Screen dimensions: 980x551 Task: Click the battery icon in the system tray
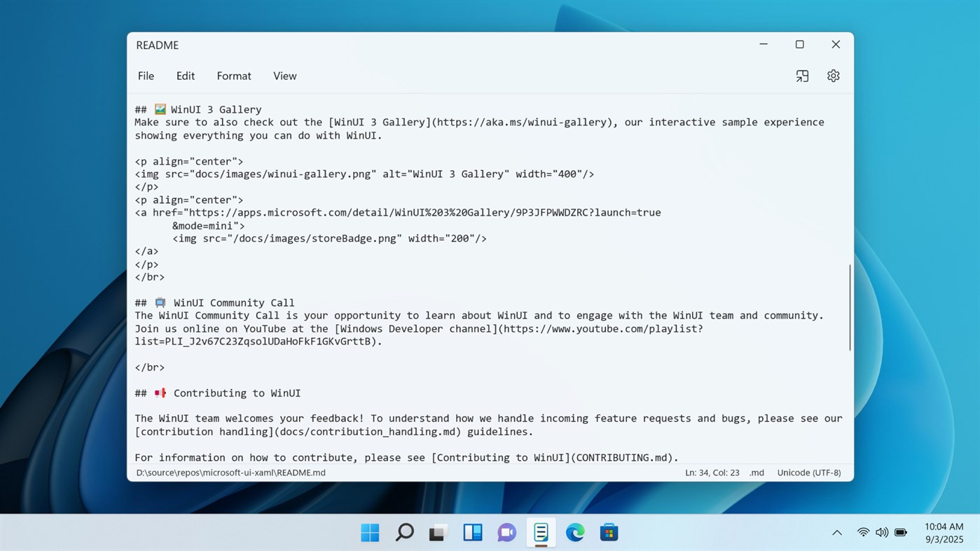point(900,532)
